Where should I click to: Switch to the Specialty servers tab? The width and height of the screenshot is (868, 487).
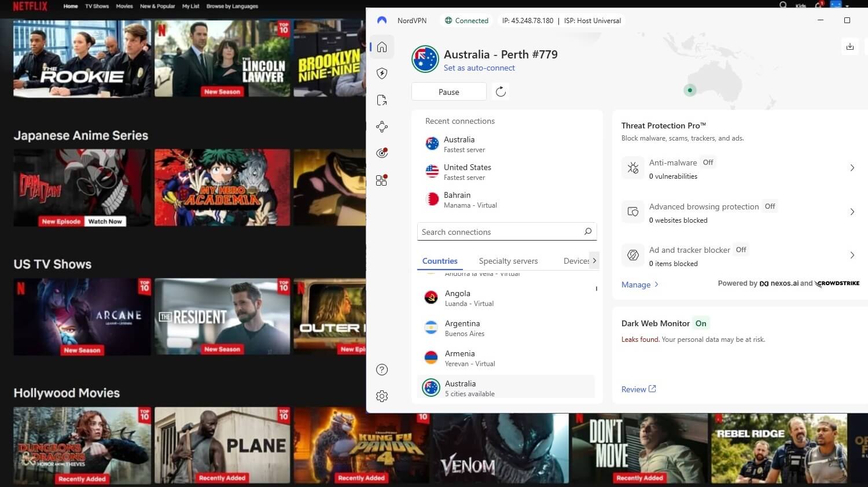508,261
